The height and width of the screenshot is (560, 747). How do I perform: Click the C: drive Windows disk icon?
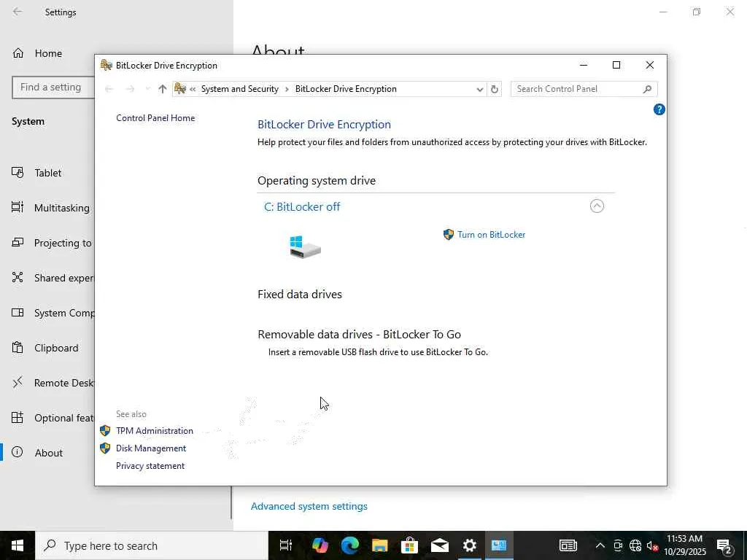305,246
